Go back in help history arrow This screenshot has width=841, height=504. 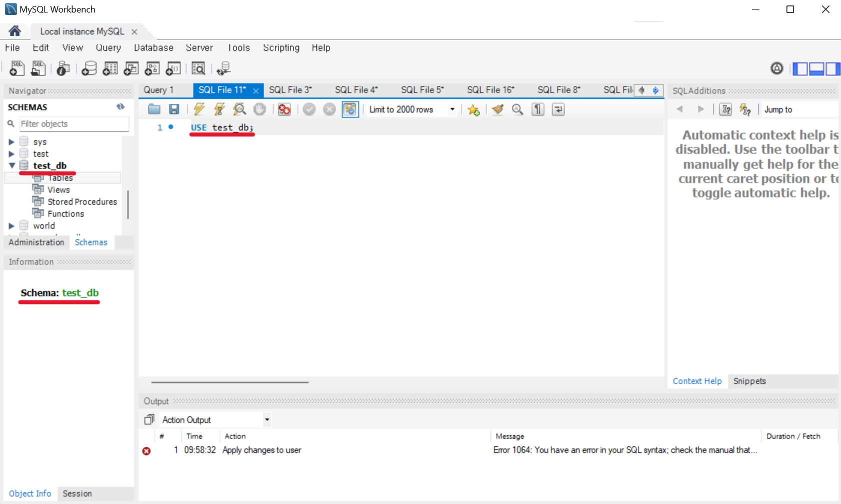679,109
